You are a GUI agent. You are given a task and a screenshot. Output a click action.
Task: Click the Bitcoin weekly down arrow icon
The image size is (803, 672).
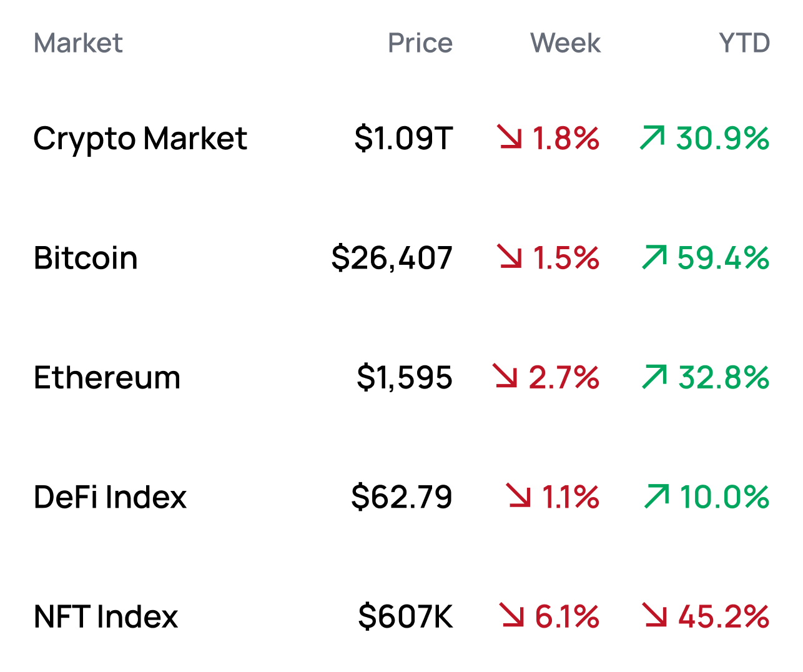pyautogui.click(x=510, y=257)
